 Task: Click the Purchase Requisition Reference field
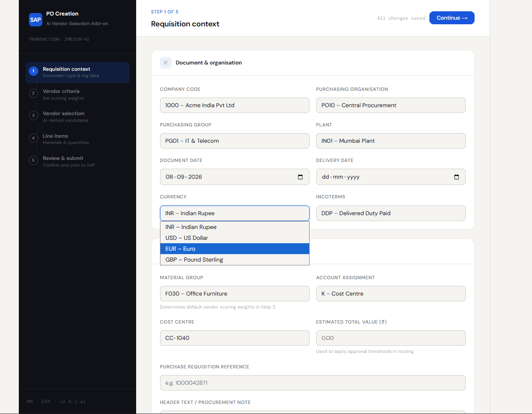(x=312, y=383)
